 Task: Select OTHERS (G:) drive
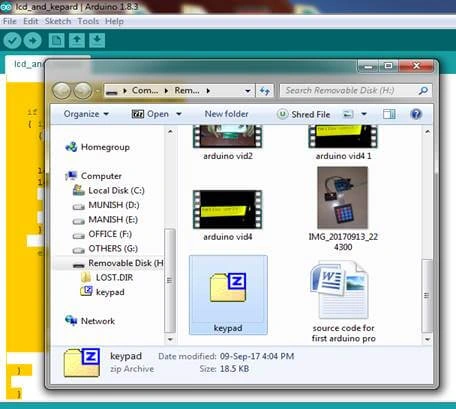(x=105, y=249)
